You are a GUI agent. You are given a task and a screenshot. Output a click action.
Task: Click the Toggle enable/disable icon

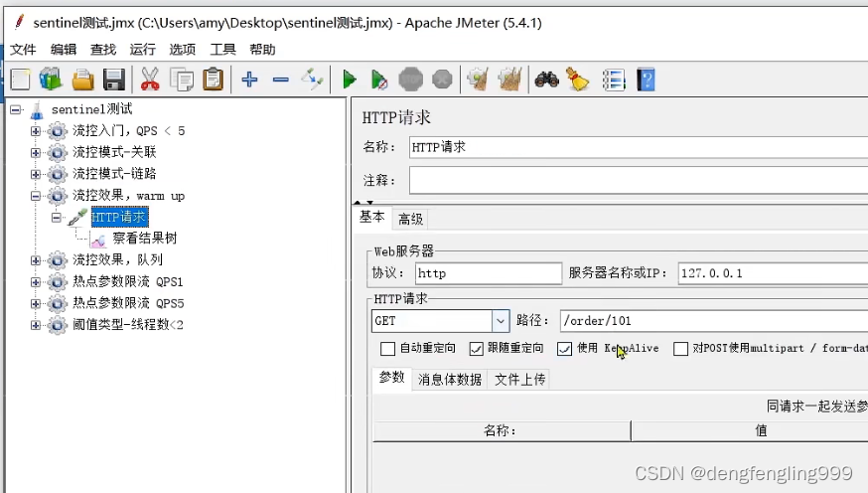tap(312, 80)
